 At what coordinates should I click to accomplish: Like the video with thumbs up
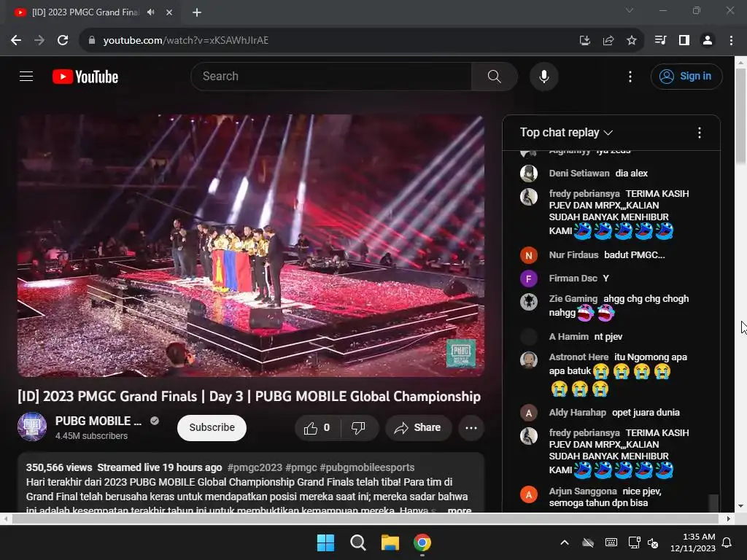pos(317,427)
